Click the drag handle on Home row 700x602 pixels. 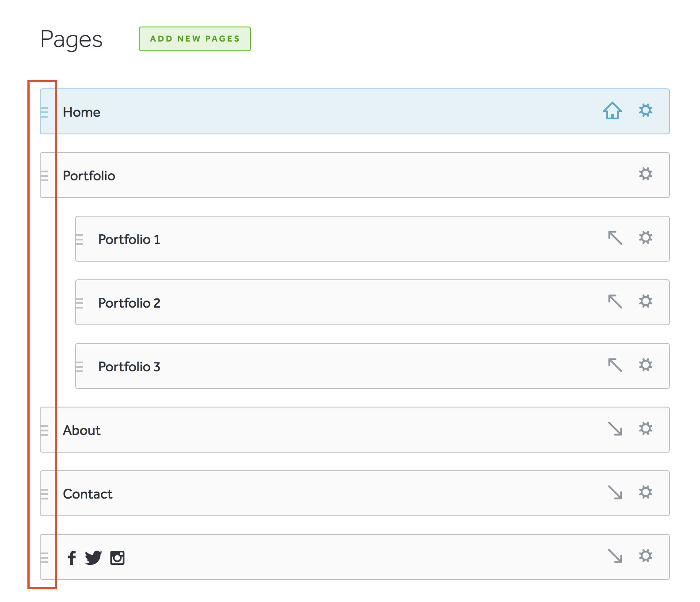(44, 112)
